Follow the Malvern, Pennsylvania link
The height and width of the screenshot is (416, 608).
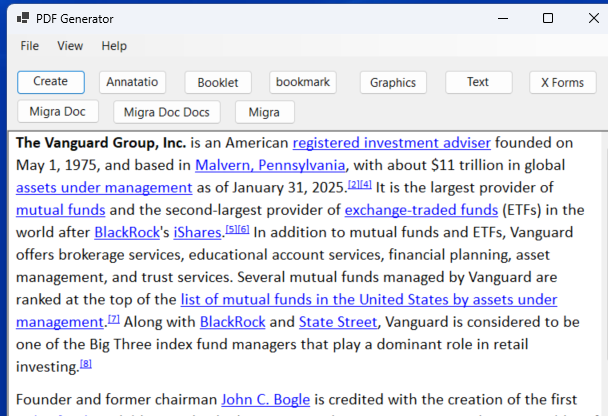270,165
